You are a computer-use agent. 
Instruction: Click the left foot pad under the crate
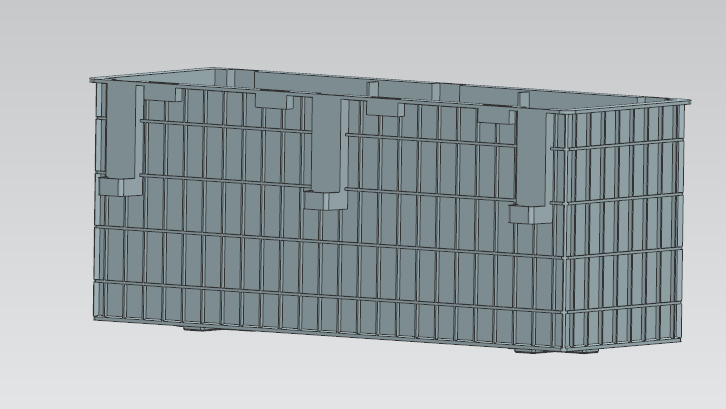tap(203, 328)
